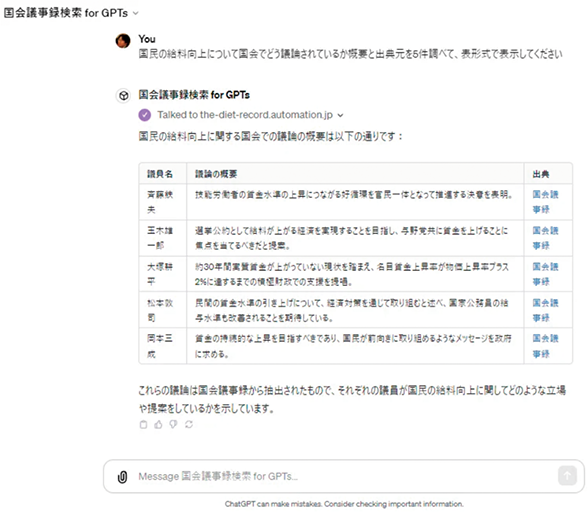588x512 pixels.
Task: Expand the Talked to the-diet-record.automation.jp chevron
Action: pos(340,115)
